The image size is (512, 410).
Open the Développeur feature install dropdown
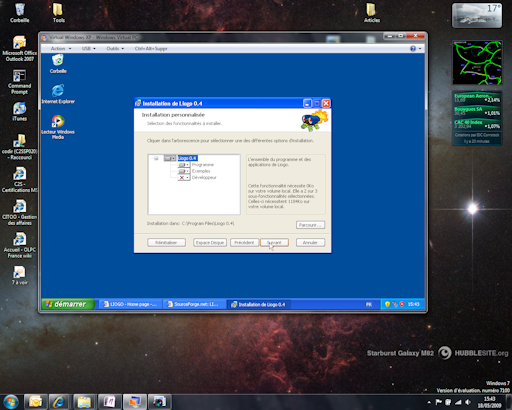(184, 177)
